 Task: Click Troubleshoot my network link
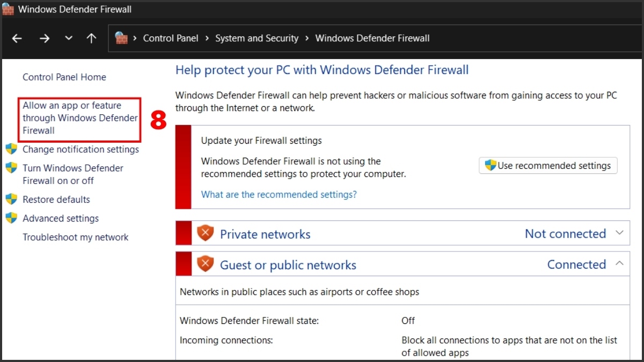click(76, 238)
